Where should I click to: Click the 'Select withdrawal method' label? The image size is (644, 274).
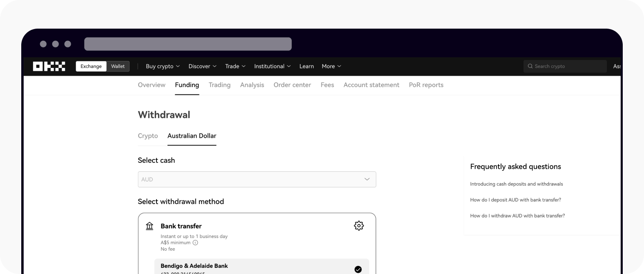(181, 202)
